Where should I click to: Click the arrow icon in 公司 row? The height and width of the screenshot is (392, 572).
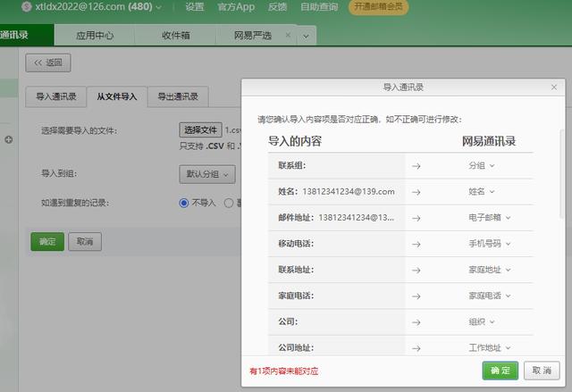tap(416, 321)
